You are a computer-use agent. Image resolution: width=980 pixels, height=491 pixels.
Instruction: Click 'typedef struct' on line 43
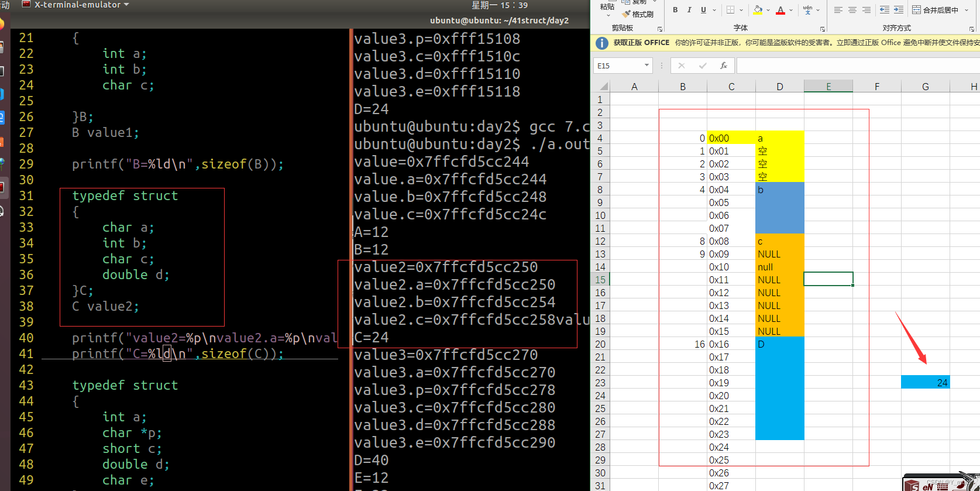click(125, 385)
